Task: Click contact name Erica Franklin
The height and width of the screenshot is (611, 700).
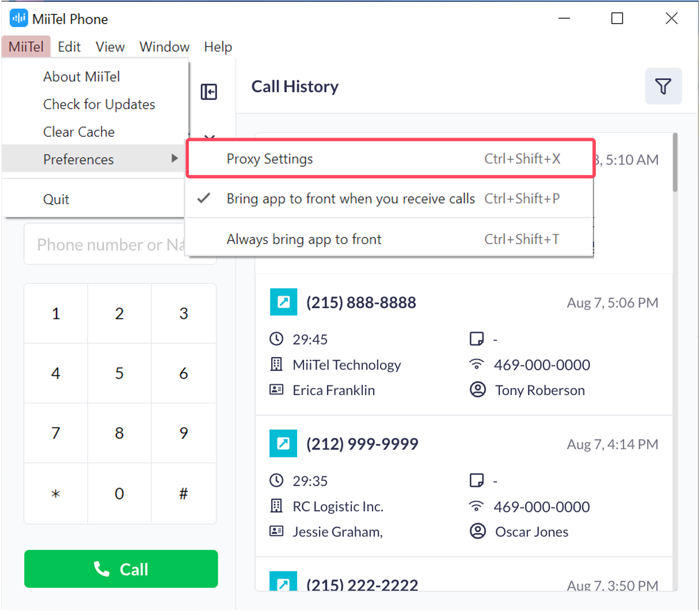Action: click(x=334, y=390)
